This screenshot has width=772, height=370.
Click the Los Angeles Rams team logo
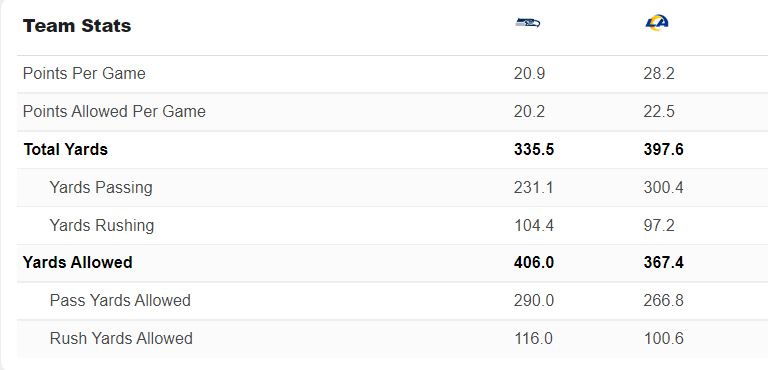click(657, 23)
